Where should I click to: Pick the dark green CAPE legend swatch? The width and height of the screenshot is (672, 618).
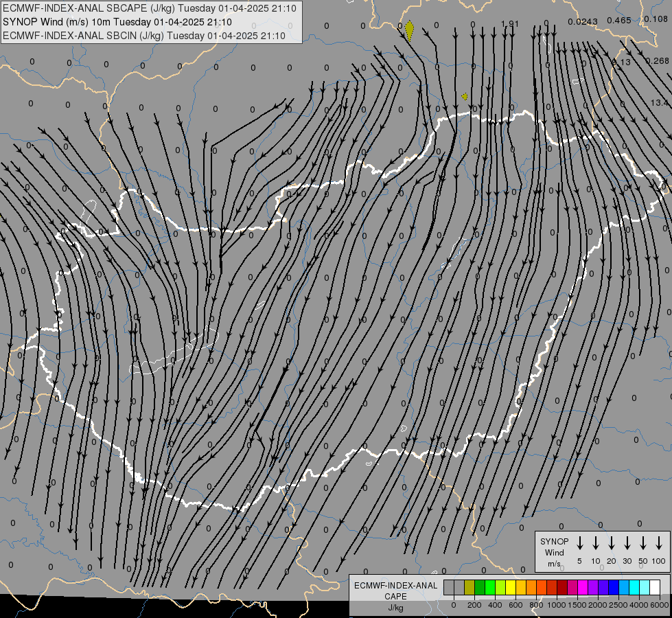480,587
